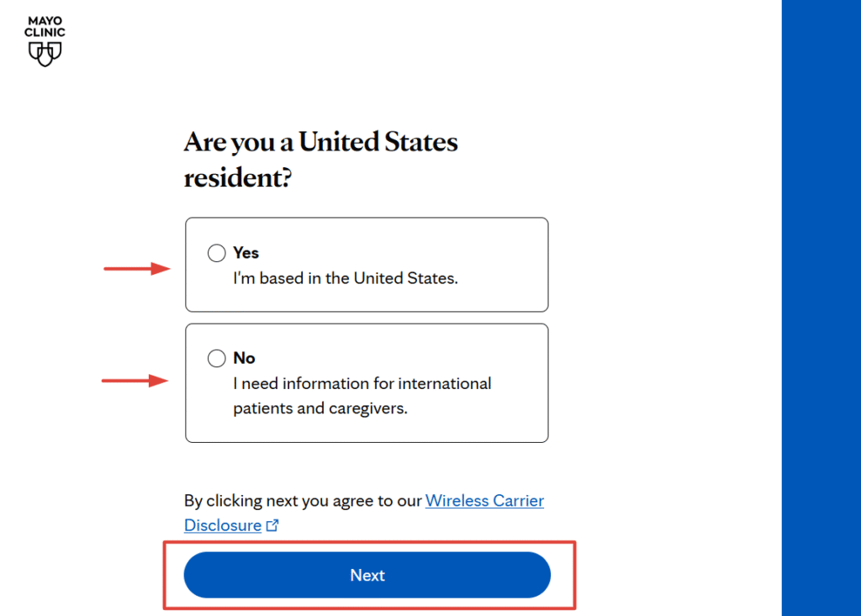The height and width of the screenshot is (616, 861).
Task: Click the red arrow pointing to Yes
Action: coord(138,269)
